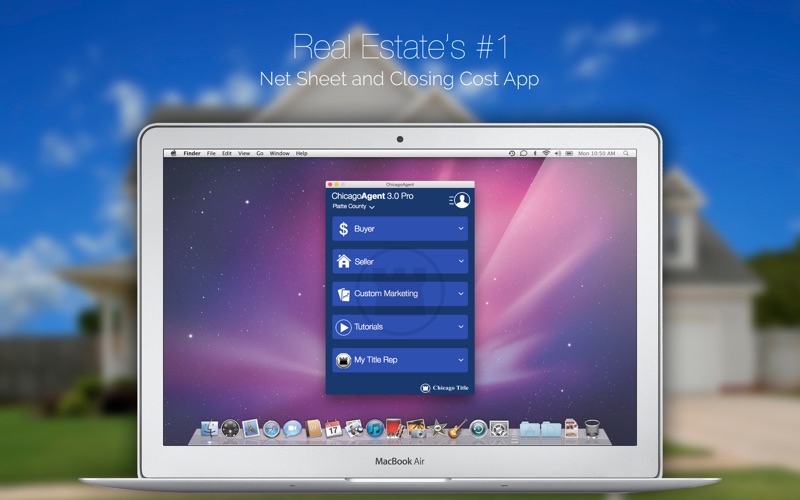Open Preview app from the dock
Viewport: 800px width, 500px height.
tap(354, 429)
